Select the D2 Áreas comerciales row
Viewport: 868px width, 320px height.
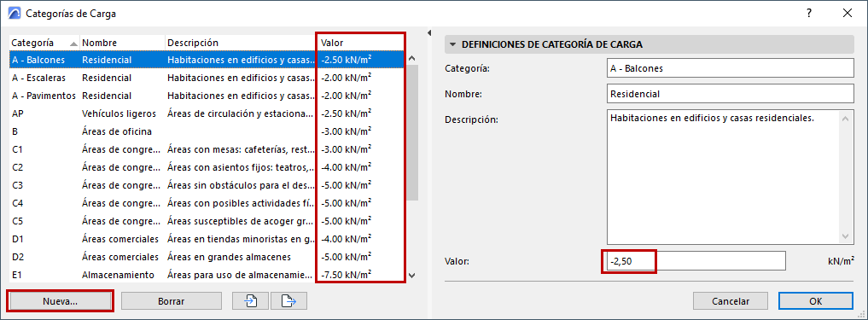[x=207, y=257]
